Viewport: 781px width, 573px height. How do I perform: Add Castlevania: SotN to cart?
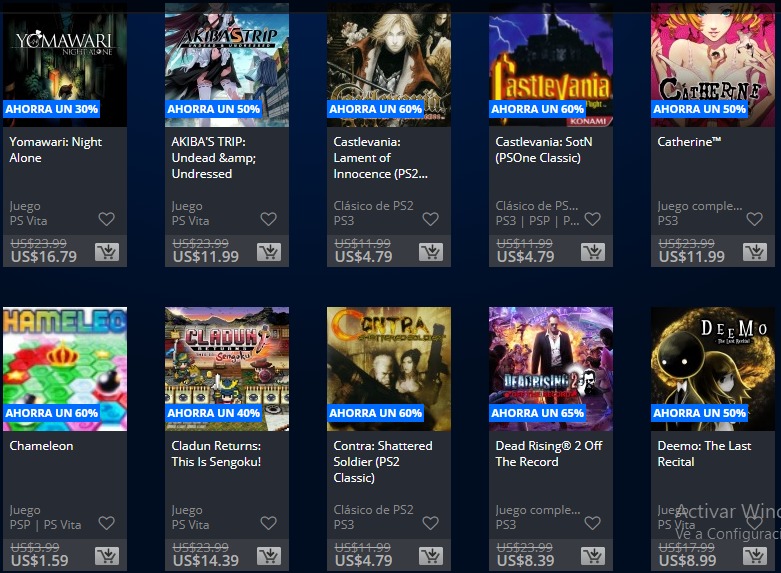[593, 252]
